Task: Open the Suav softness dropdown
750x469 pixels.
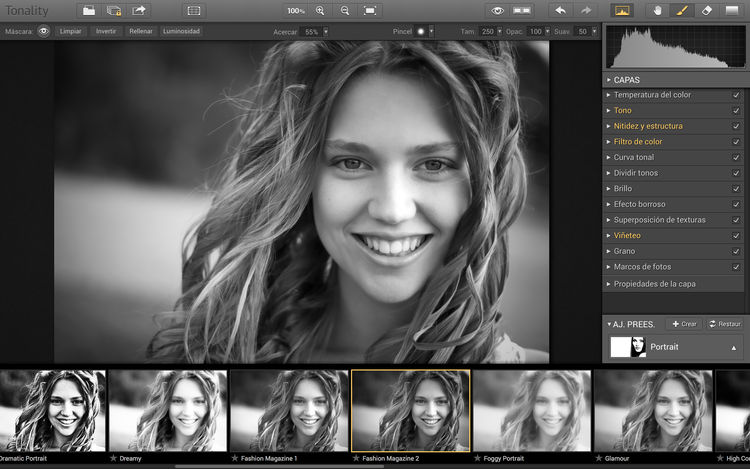Action: (x=595, y=32)
